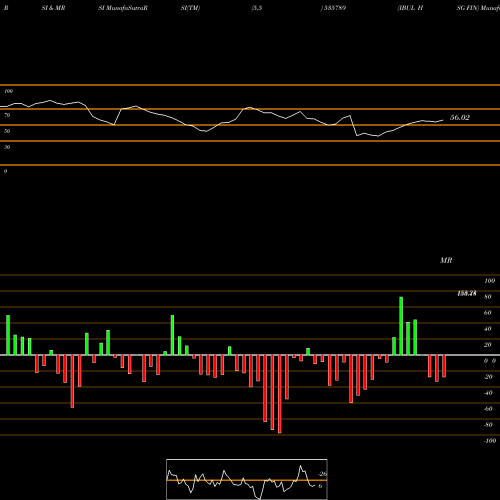Screen dimensions: 500x500
Task: Click the MR axis label -20
Action: pos(488,377)
